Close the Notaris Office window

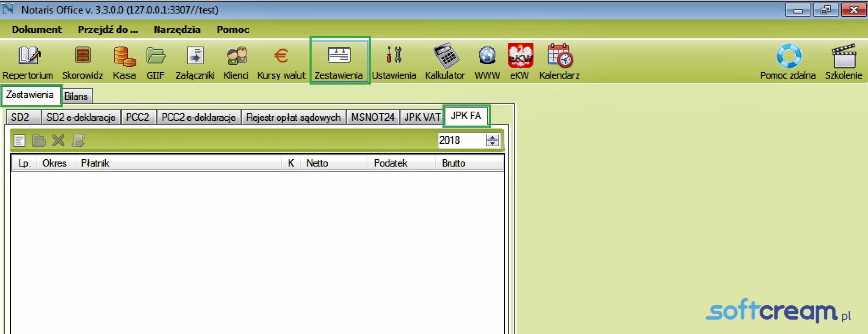tap(854, 10)
